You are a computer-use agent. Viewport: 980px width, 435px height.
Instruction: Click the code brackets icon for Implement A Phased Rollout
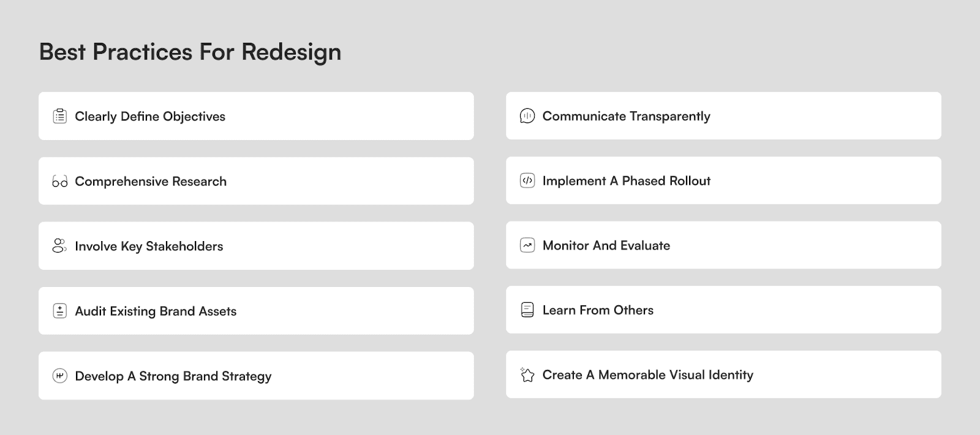pyautogui.click(x=527, y=180)
